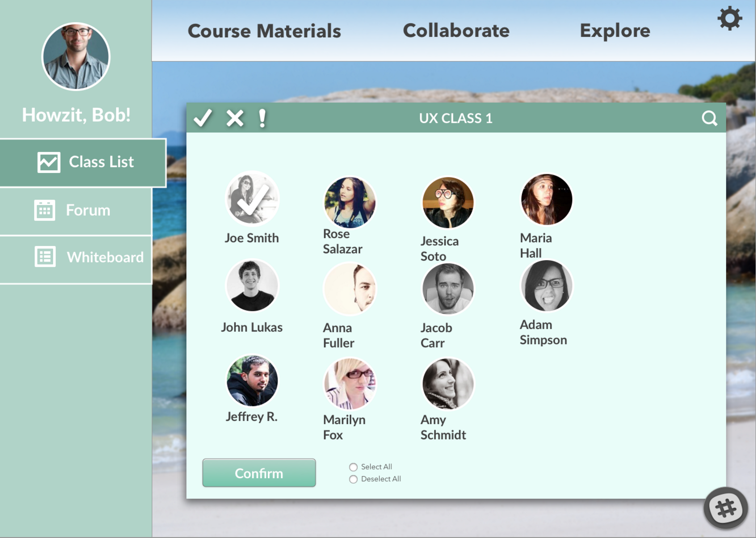Image resolution: width=756 pixels, height=538 pixels.
Task: Open the Explore tab
Action: 615,31
